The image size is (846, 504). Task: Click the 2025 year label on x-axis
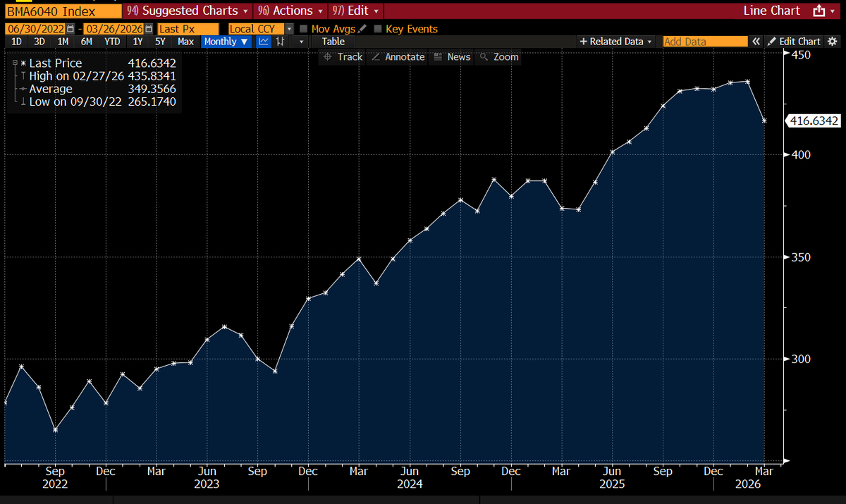[611, 484]
